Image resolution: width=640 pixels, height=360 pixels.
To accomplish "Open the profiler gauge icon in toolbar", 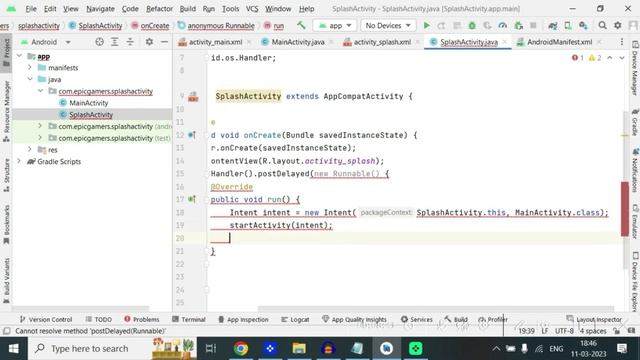I will (503, 25).
